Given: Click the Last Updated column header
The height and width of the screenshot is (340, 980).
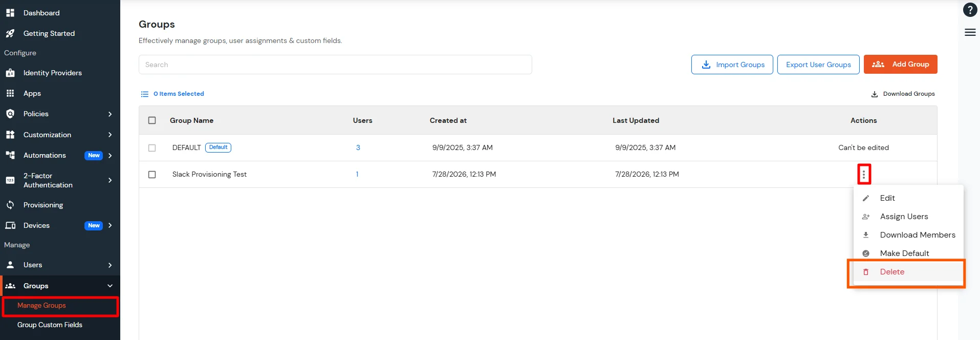Looking at the screenshot, I should [636, 120].
